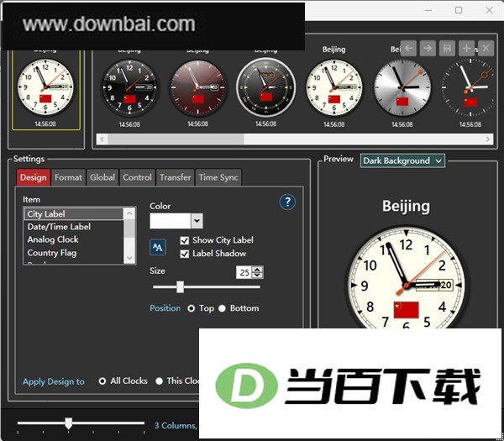
Task: Decrease Size with spinner down arrow
Action: click(257, 276)
